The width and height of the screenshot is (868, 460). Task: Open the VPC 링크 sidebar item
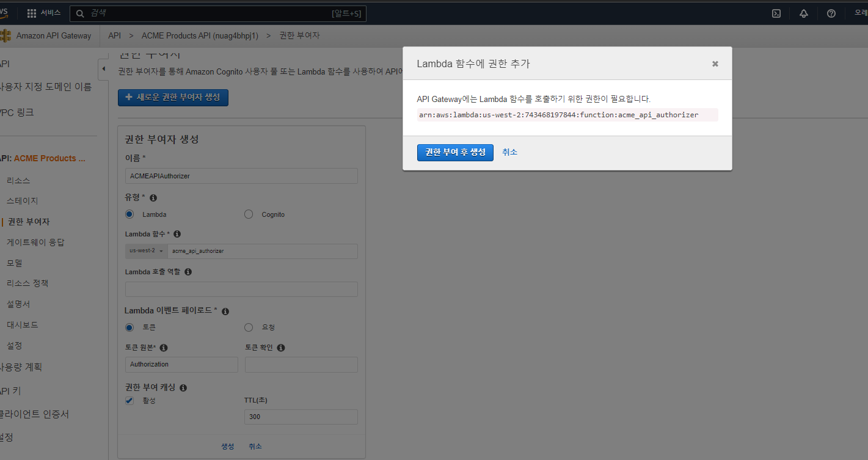17,112
